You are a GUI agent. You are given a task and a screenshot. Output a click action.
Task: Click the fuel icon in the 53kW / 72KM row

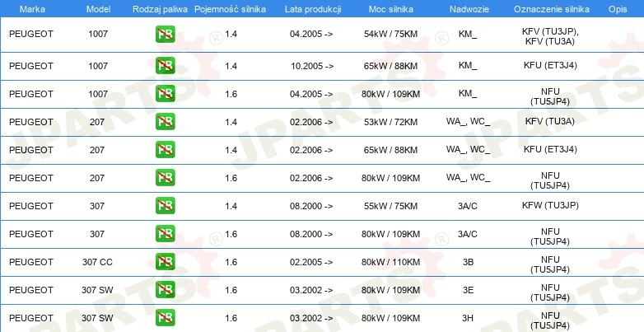(x=165, y=122)
